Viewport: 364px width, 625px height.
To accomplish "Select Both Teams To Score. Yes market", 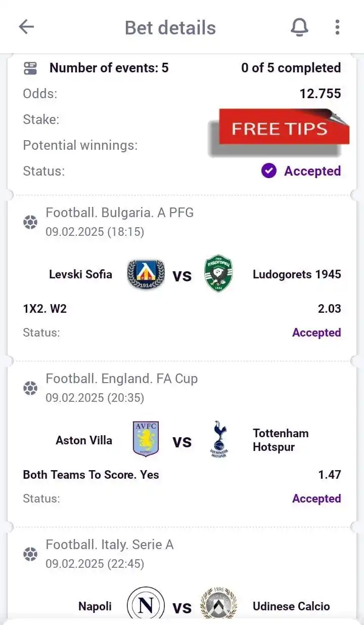I will 91,475.
